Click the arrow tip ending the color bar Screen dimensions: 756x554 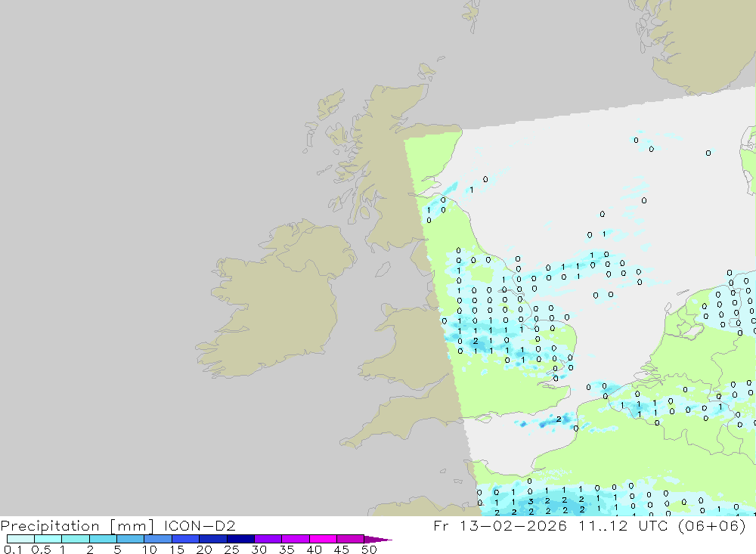379,539
